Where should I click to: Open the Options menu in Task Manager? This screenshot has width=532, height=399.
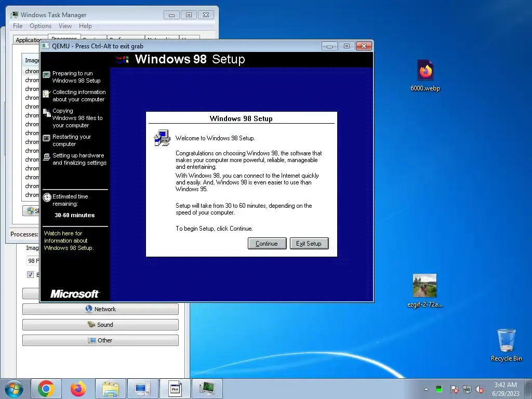pos(41,26)
